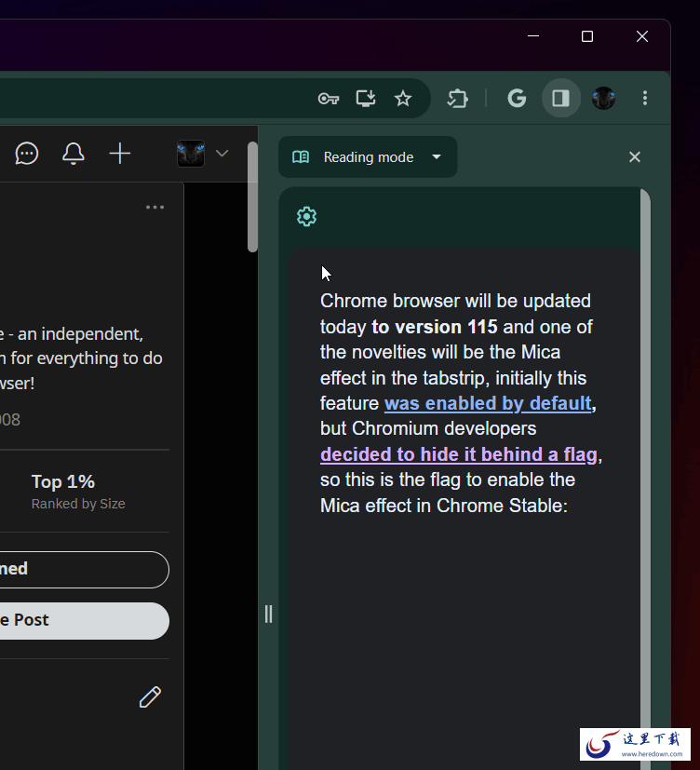Open Reddit chat icon
The height and width of the screenshot is (770, 700).
pyautogui.click(x=26, y=154)
